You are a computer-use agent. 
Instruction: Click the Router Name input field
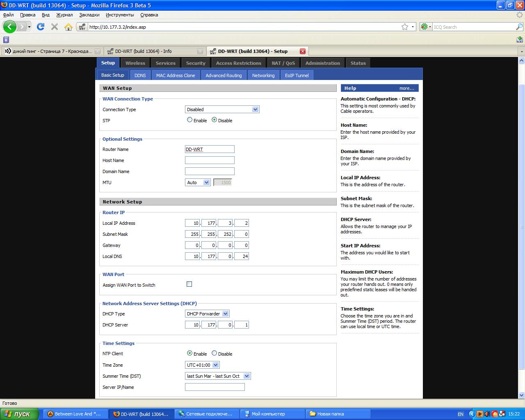210,149
